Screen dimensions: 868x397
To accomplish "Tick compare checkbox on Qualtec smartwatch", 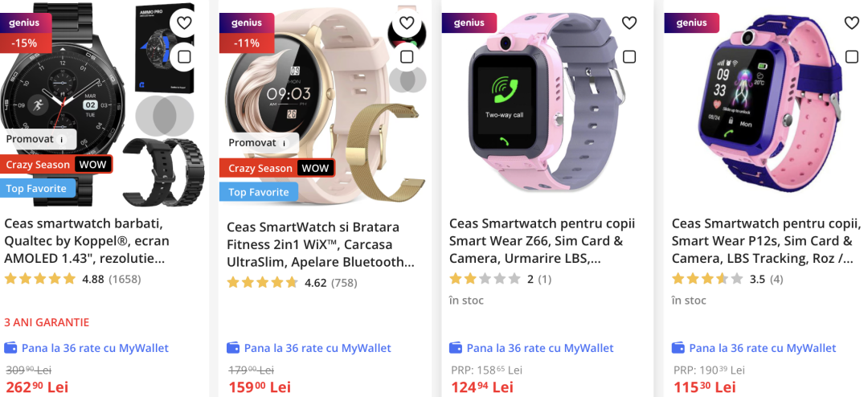I will pyautogui.click(x=184, y=56).
